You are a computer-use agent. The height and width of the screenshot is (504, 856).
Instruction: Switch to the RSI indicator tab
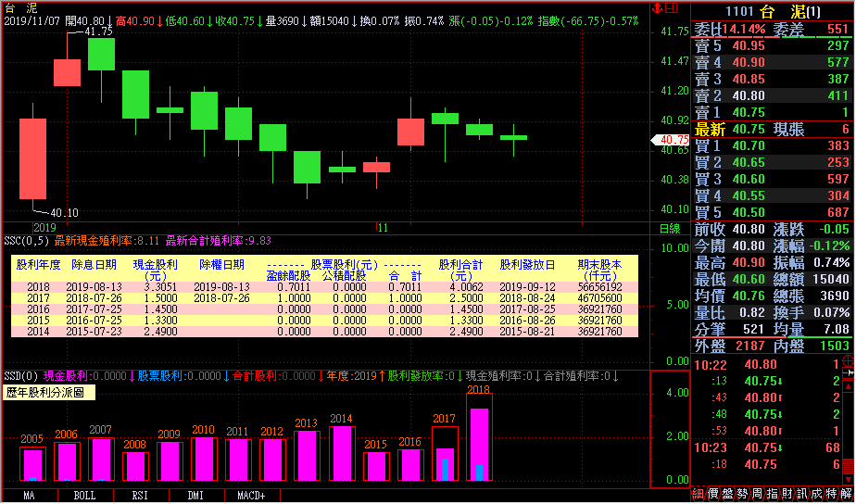tap(141, 496)
